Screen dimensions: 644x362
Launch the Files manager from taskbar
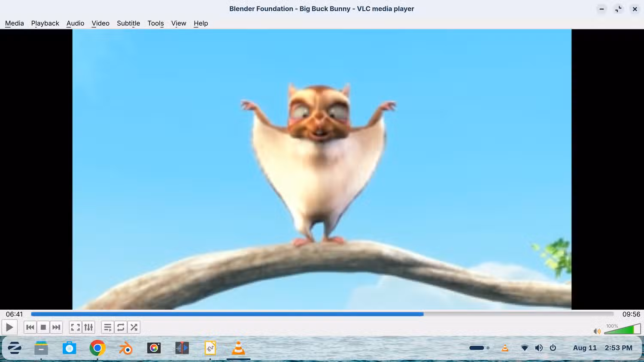pos(41,348)
